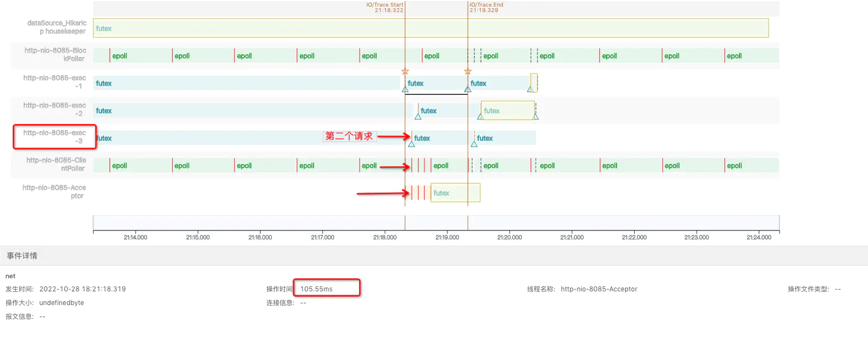Click the 21:19.000 tick on the time axis

tap(447, 237)
